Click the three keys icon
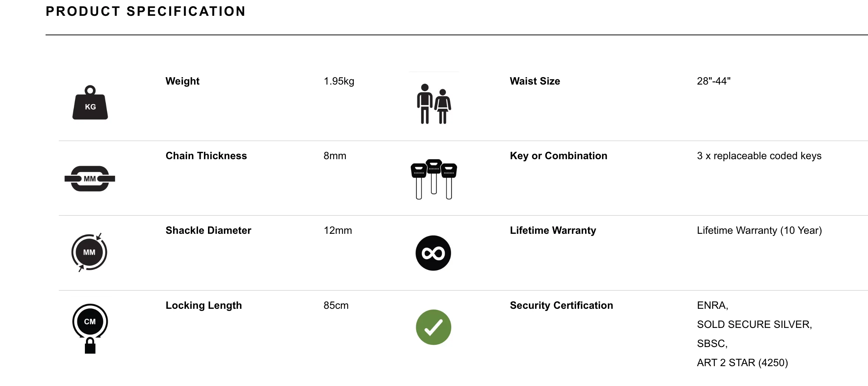This screenshot has height=386, width=868. [x=434, y=179]
